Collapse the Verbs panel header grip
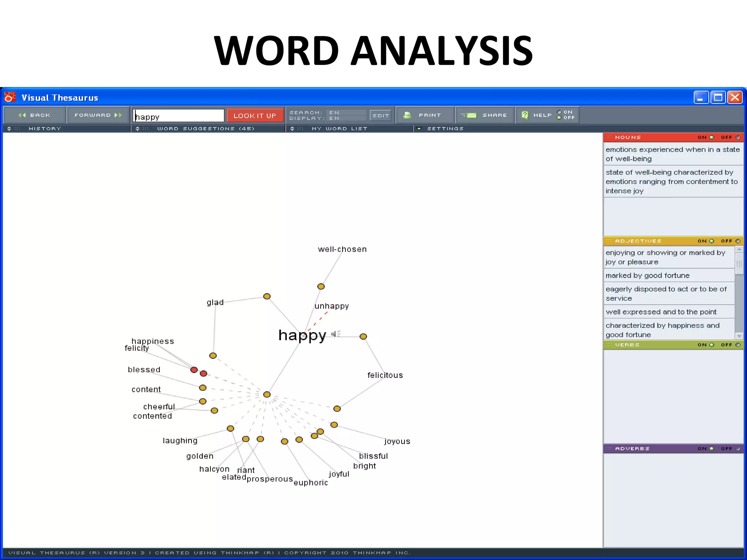Viewport: 747px width, 560px height. click(609, 345)
